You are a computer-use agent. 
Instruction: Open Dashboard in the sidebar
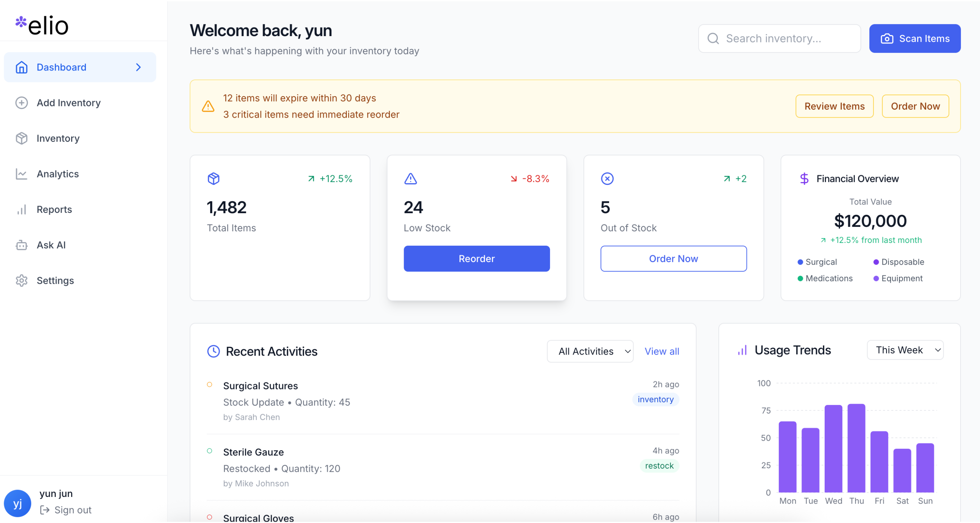click(80, 67)
